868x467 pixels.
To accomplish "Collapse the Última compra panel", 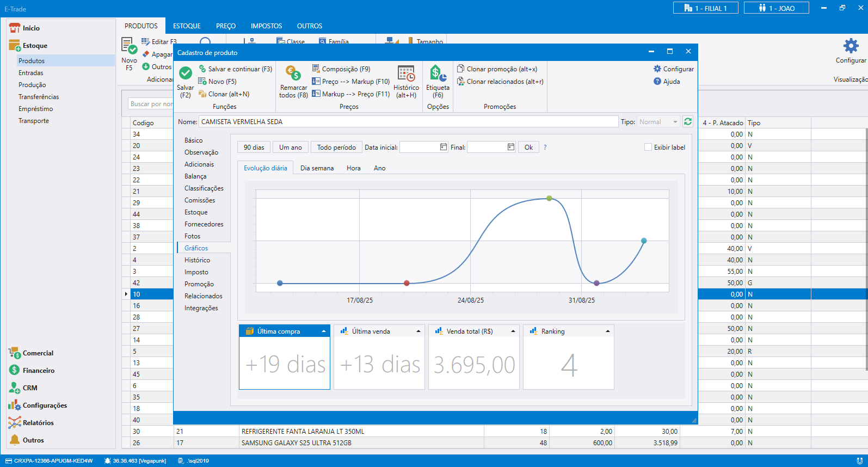I will coord(324,331).
